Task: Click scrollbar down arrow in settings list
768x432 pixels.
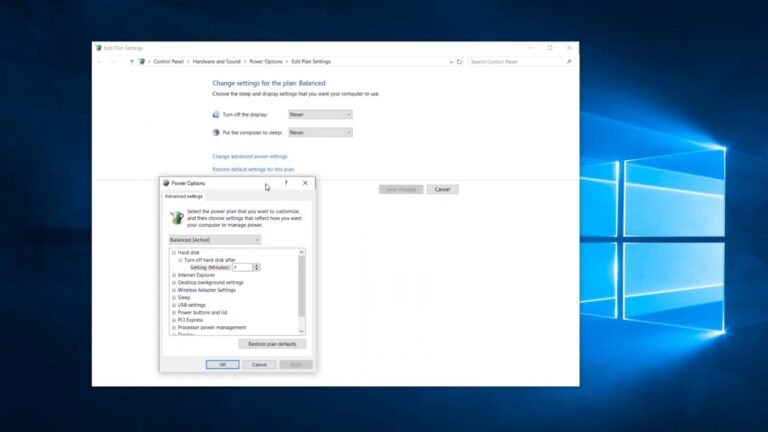Action: (x=301, y=331)
